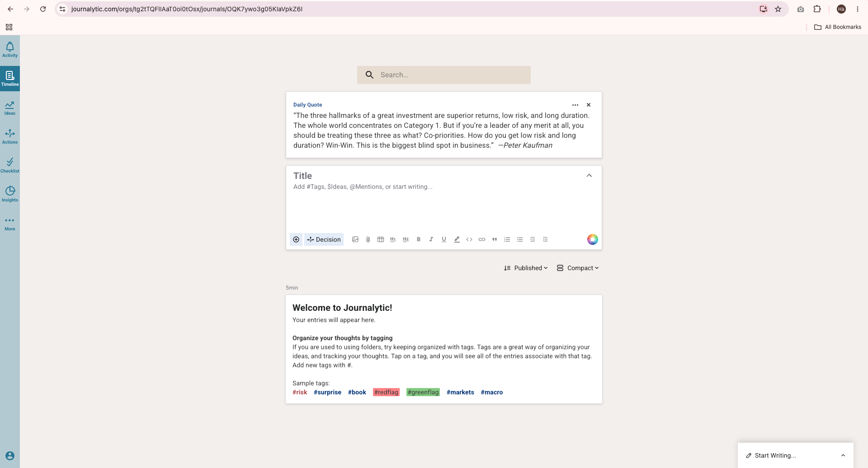Toggle bold formatting
This screenshot has height=468, width=868.
(x=419, y=239)
